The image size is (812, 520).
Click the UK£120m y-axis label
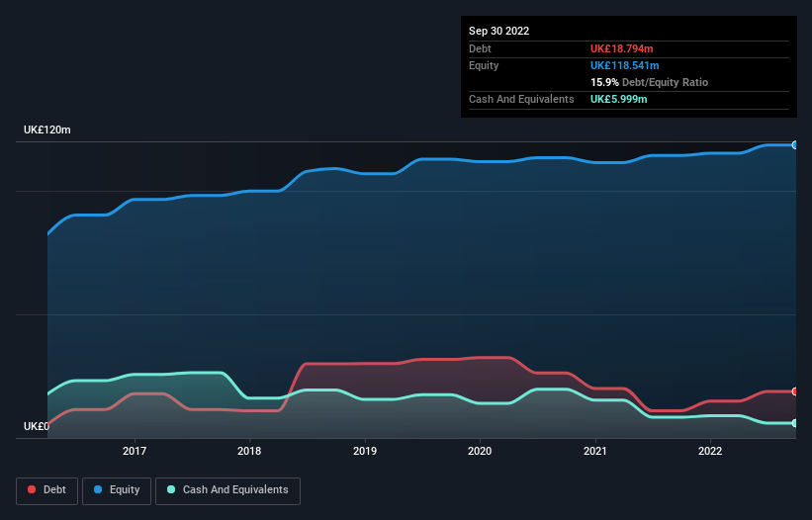[x=47, y=130]
